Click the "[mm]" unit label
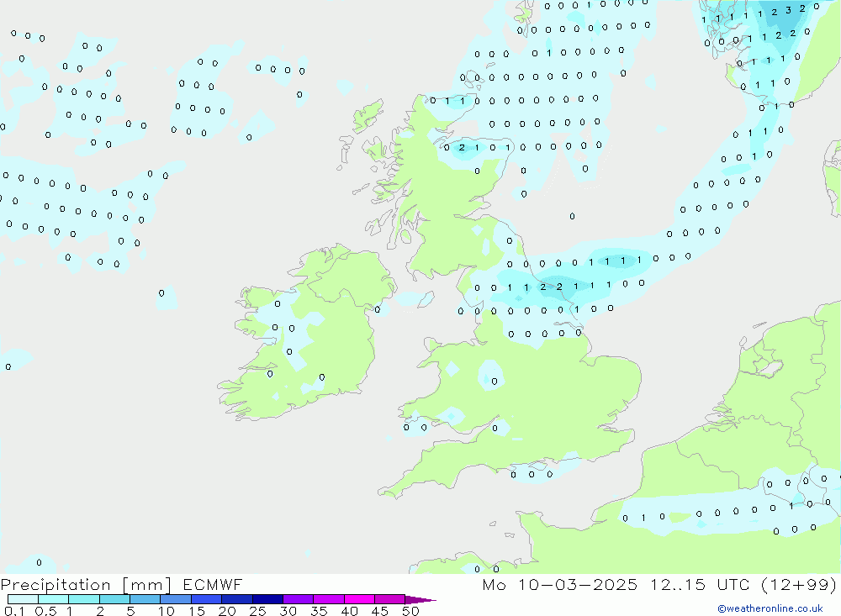 [146, 585]
